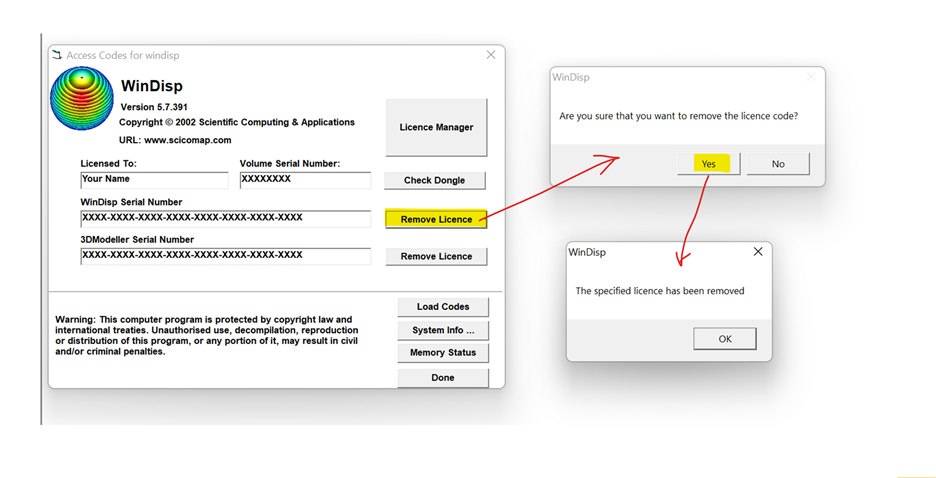Show Memory Status
Viewport: 936px width, 478px height.
tap(443, 353)
